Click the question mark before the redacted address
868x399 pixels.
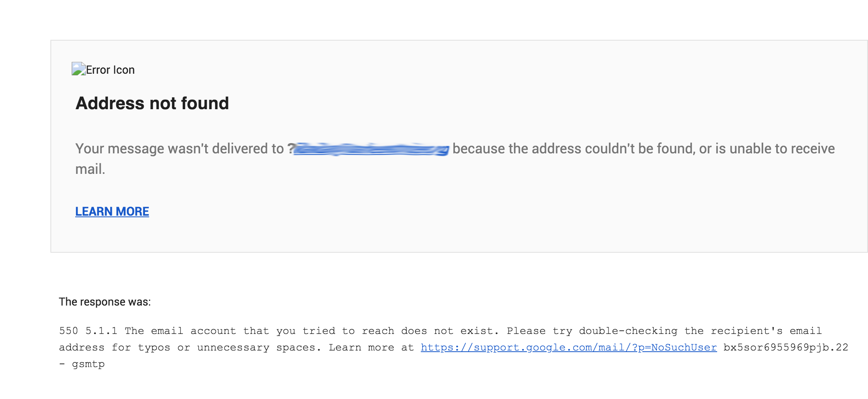[292, 149]
